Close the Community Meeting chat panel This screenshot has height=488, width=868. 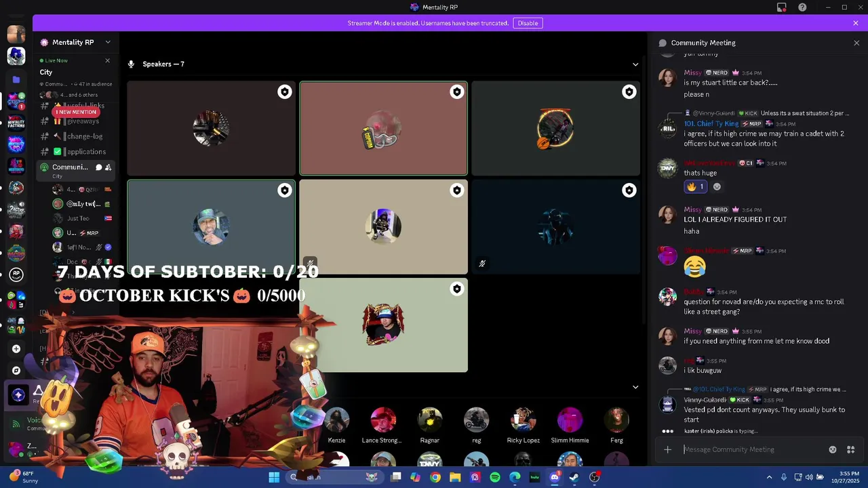[856, 43]
